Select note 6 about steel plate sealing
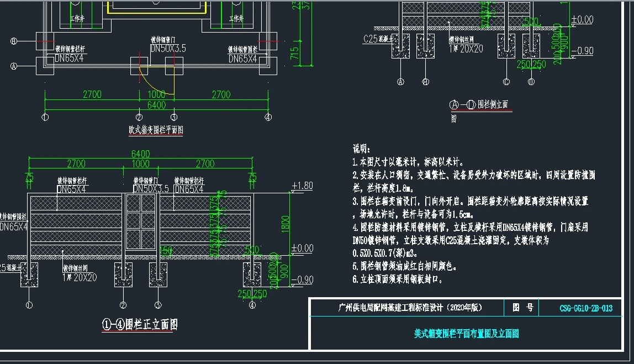634x364 pixels. click(398, 279)
